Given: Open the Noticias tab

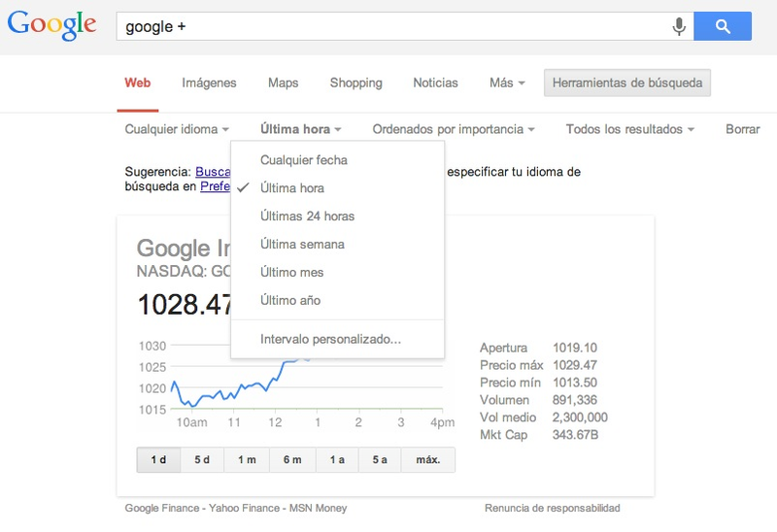Looking at the screenshot, I should point(435,83).
